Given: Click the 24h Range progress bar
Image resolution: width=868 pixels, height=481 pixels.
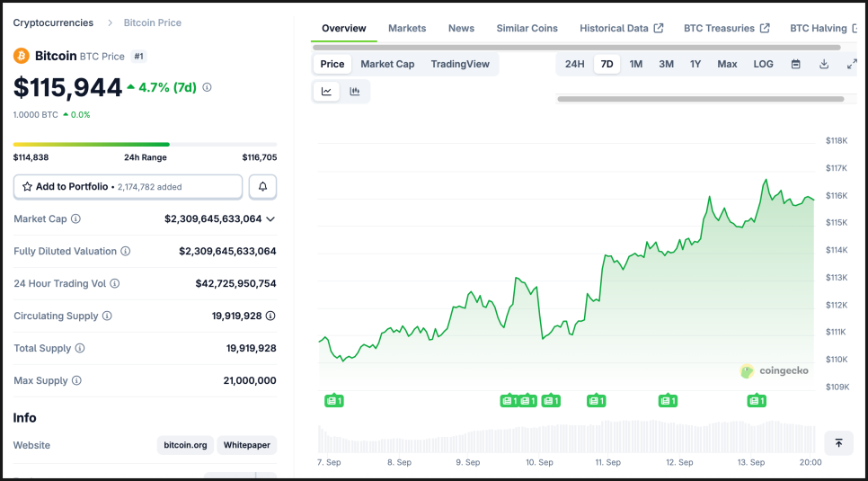Looking at the screenshot, I should coord(145,145).
